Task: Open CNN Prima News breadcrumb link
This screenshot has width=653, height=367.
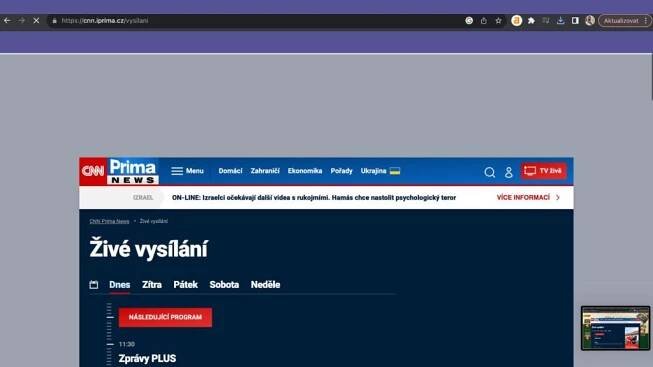Action: click(x=109, y=221)
